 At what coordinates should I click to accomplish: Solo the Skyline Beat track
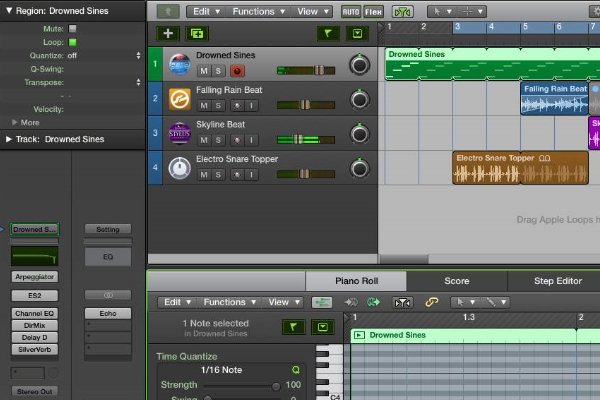pos(220,140)
